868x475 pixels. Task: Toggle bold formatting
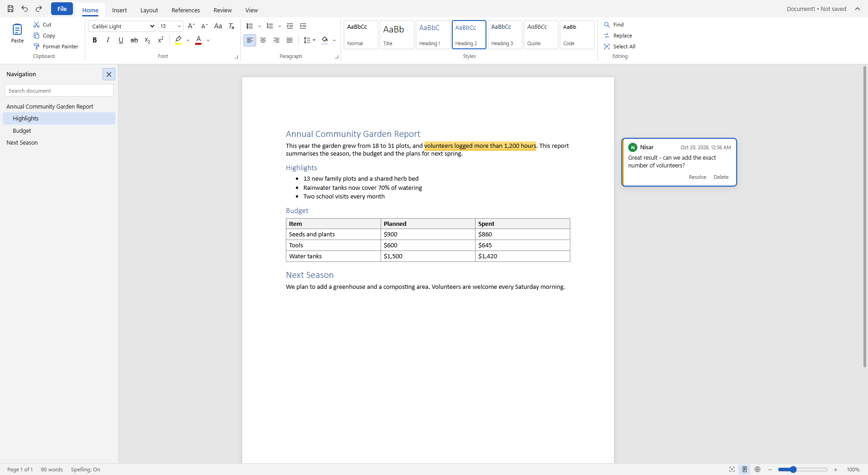(x=95, y=40)
